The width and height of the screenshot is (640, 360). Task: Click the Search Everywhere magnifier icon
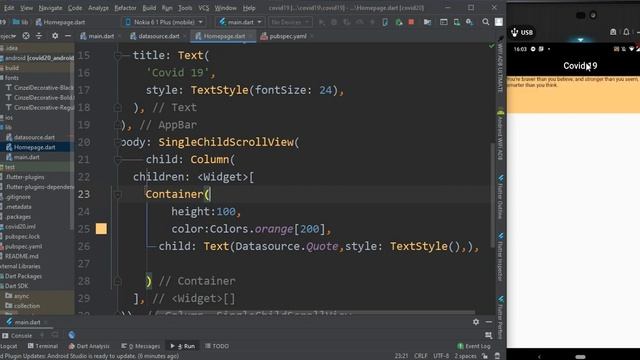pos(485,22)
